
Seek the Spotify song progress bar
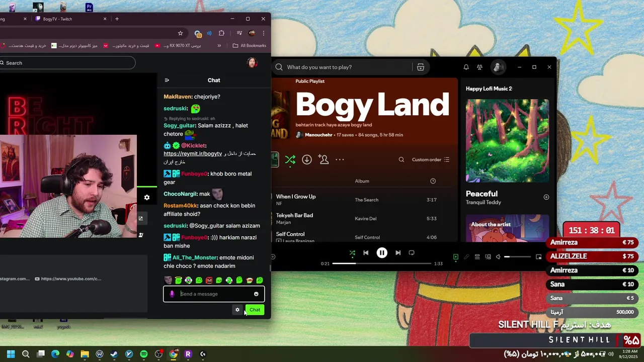coord(382,263)
